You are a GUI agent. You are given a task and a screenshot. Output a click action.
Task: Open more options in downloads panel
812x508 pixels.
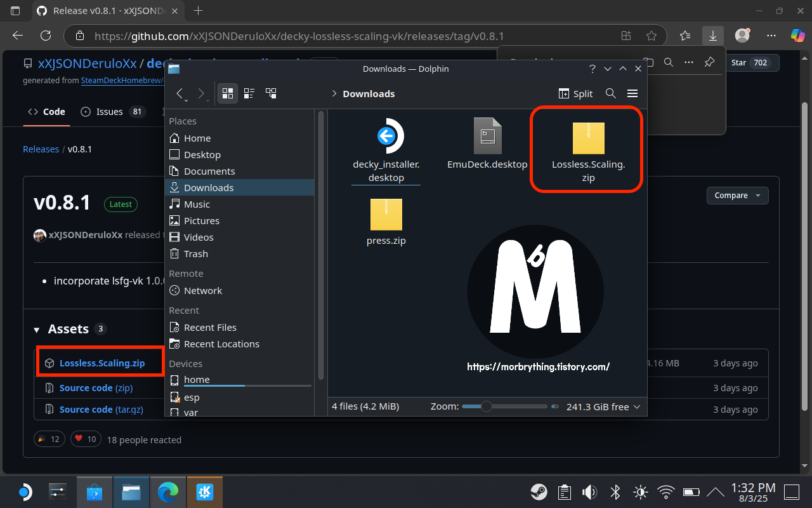click(x=689, y=62)
